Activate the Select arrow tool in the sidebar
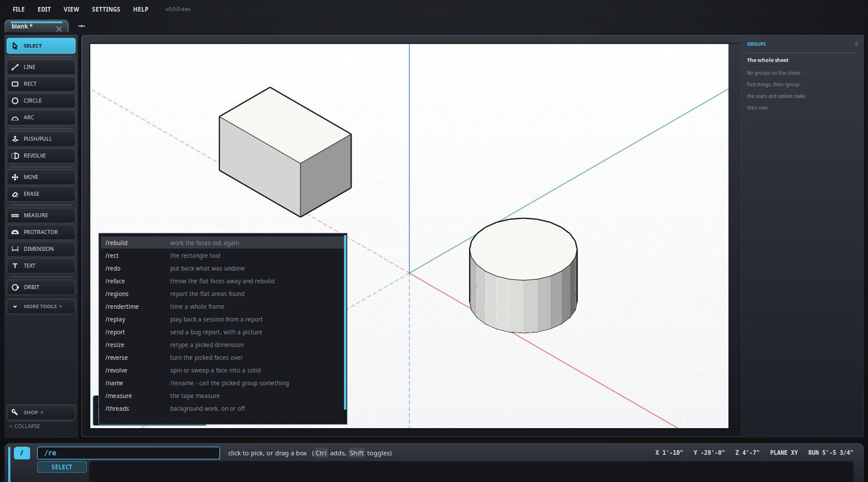Viewport: 868px width, 482px height. (x=41, y=46)
